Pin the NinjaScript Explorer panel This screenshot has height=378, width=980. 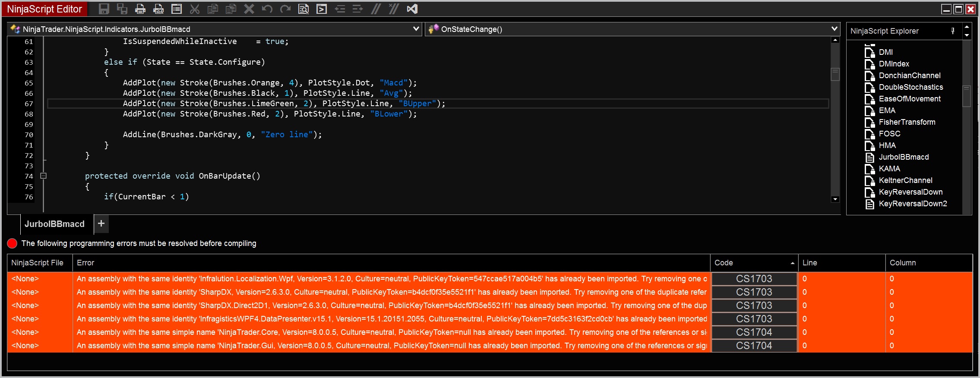coord(953,31)
